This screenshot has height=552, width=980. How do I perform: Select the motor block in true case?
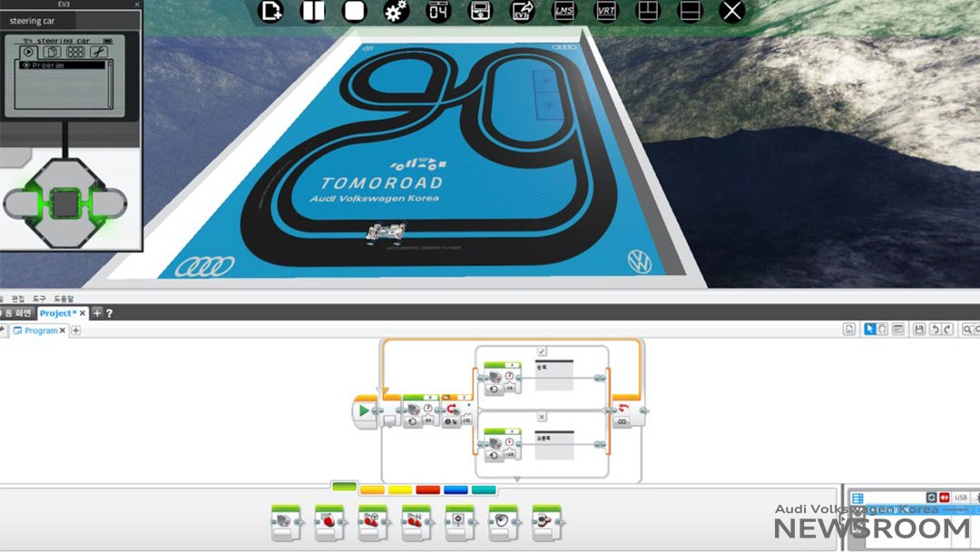503,378
